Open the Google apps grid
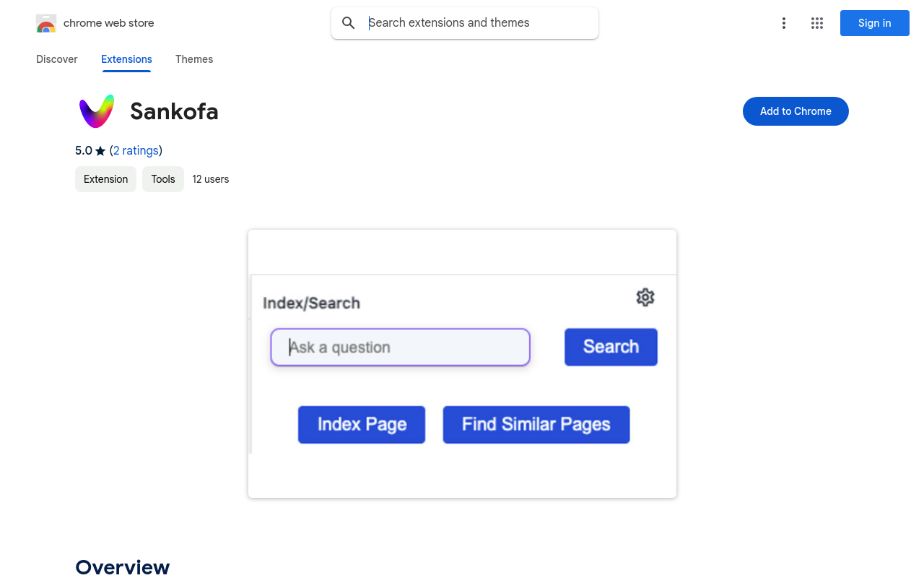This screenshot has height=578, width=924. [817, 23]
